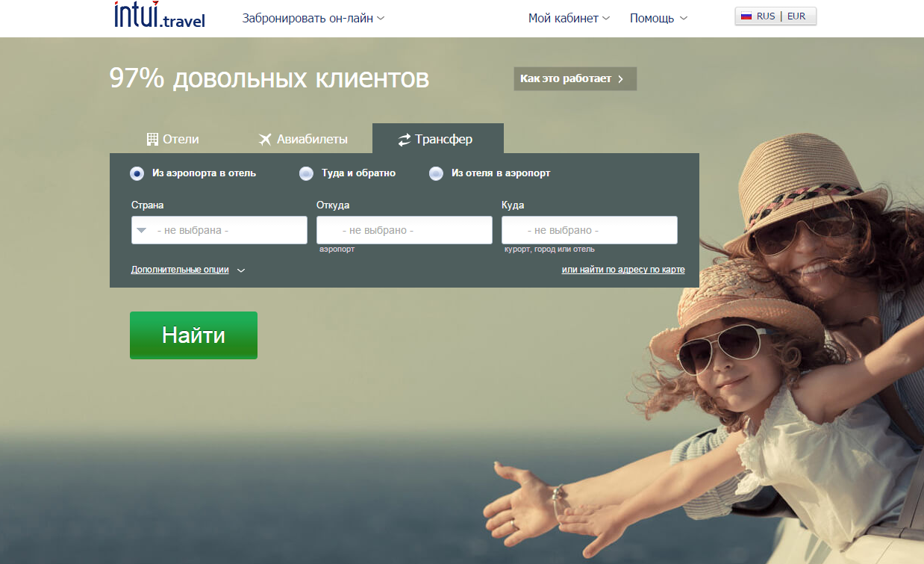Choose the Туда и обратно radio option

tap(347, 173)
